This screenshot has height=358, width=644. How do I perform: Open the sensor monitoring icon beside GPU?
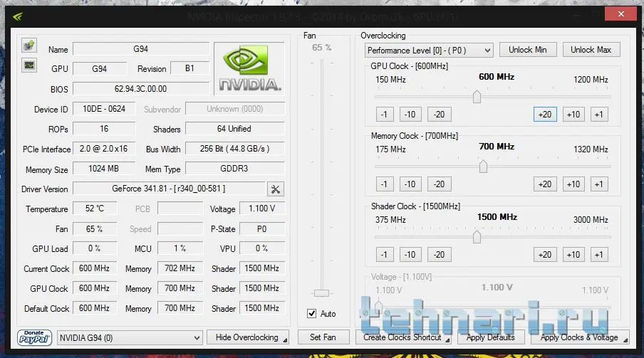(29, 65)
